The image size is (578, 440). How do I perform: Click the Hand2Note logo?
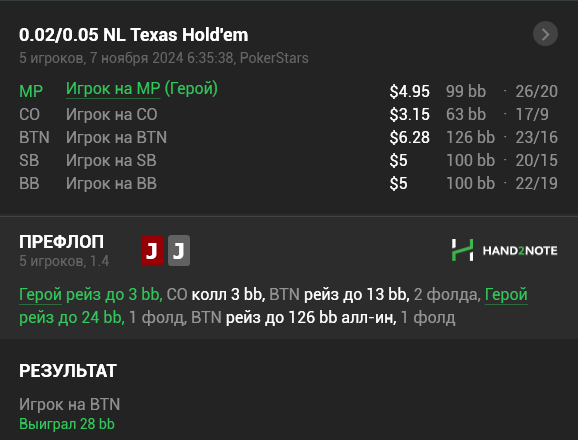504,250
